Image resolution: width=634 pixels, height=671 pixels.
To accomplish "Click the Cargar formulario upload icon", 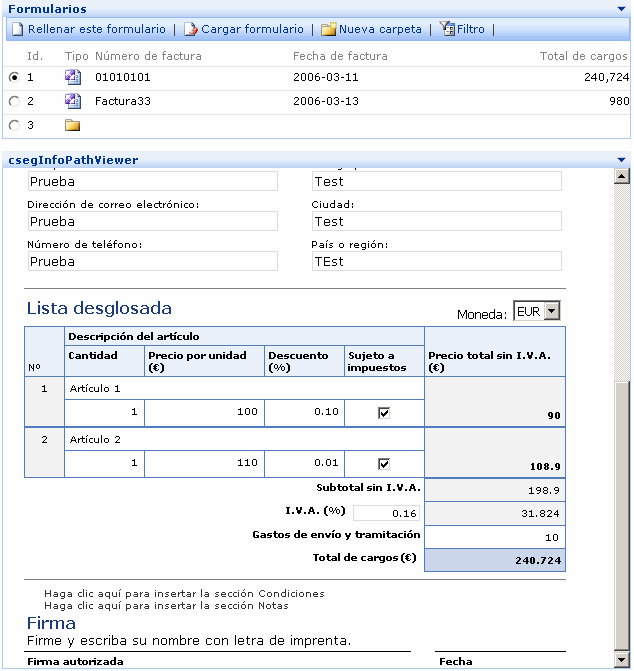I will tap(191, 29).
